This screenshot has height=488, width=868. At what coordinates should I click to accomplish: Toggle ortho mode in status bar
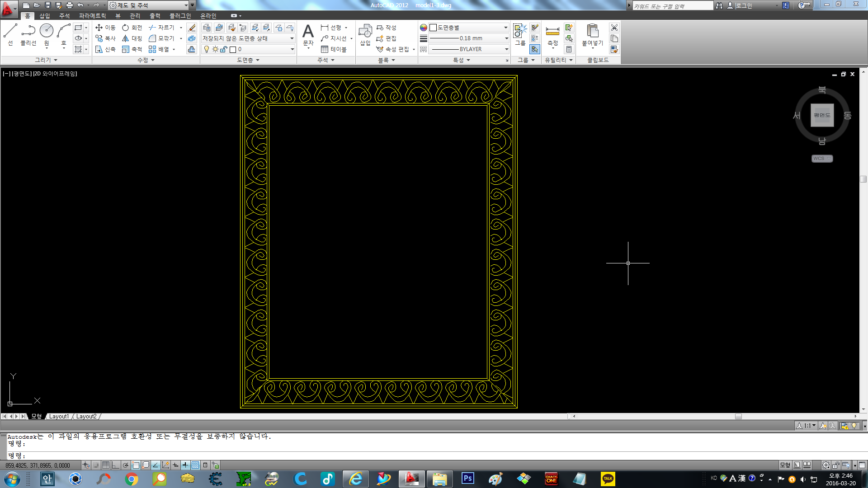116,465
